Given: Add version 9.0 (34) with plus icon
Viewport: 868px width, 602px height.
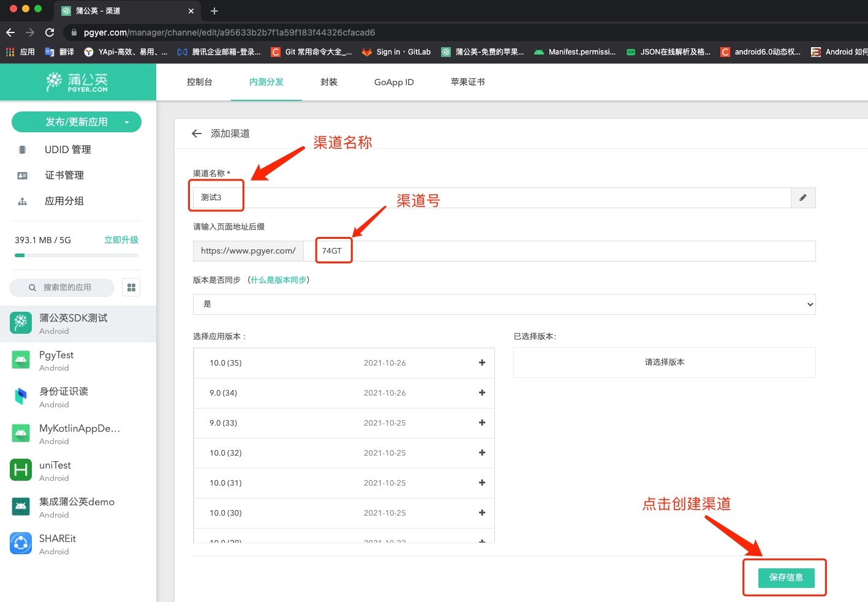Looking at the screenshot, I should pyautogui.click(x=482, y=393).
